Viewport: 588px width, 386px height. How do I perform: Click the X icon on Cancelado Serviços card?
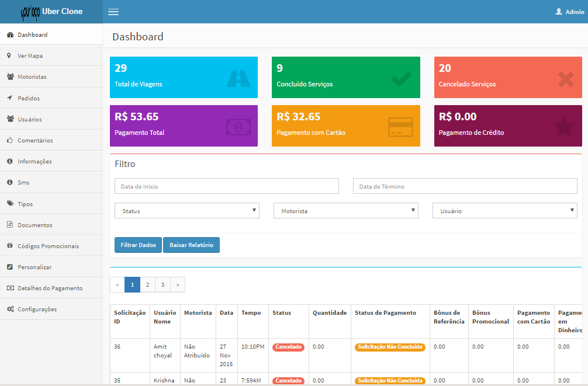566,79
